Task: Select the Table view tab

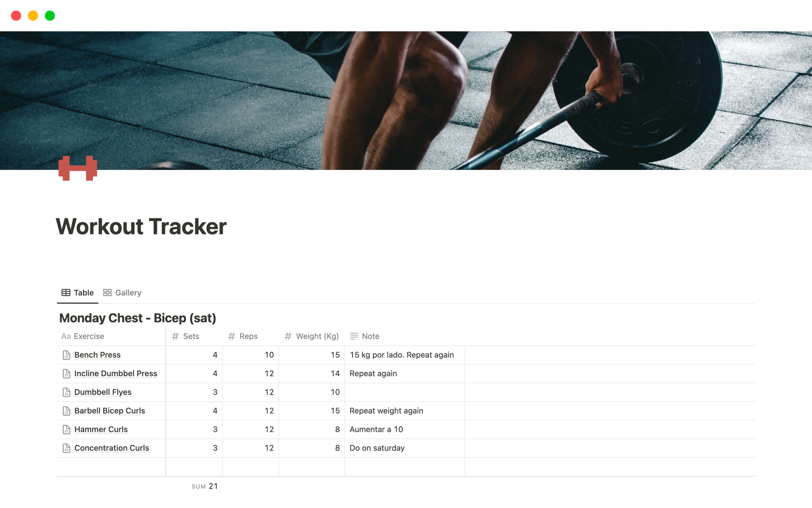Action: [78, 293]
